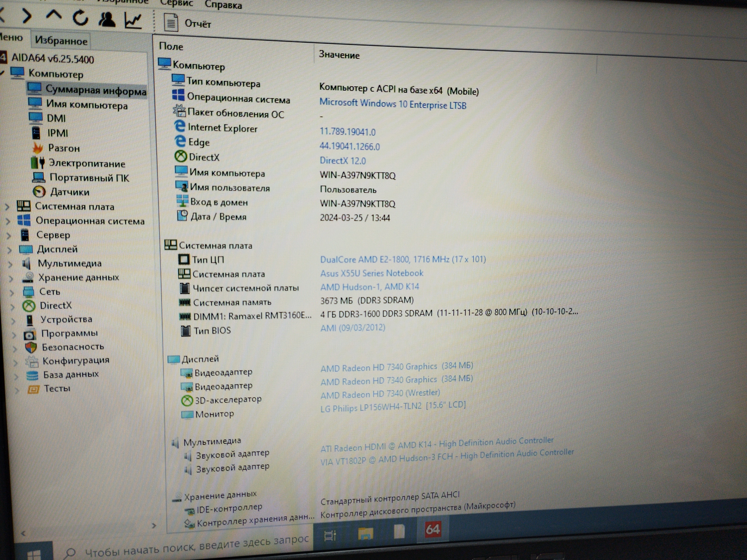The height and width of the screenshot is (560, 747).
Task: Click the Отчёт report button
Action: [x=188, y=23]
